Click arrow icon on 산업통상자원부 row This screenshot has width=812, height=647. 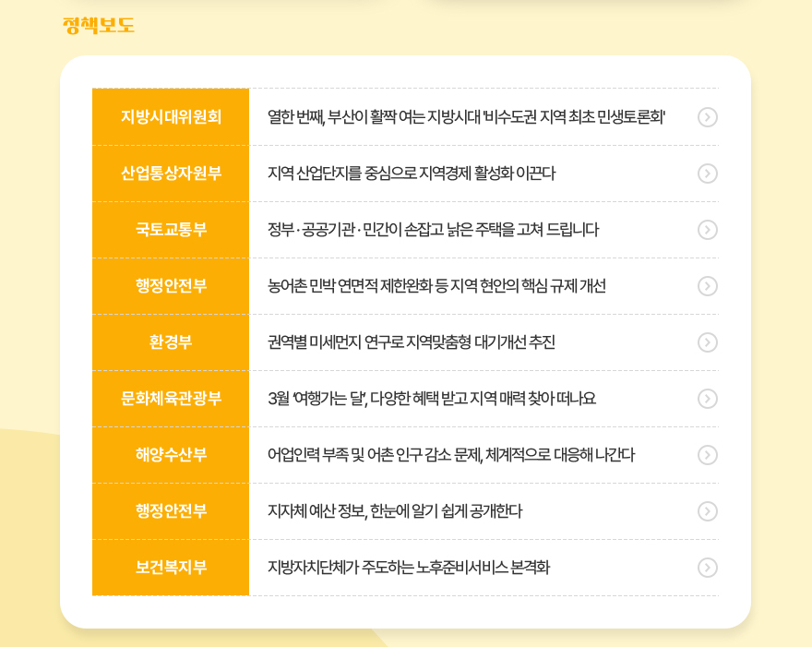(708, 174)
